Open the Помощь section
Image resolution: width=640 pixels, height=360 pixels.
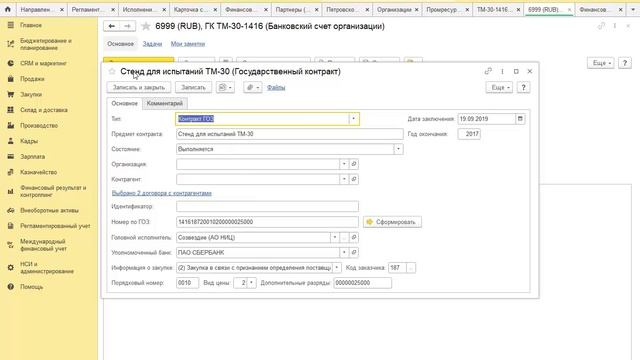31,287
